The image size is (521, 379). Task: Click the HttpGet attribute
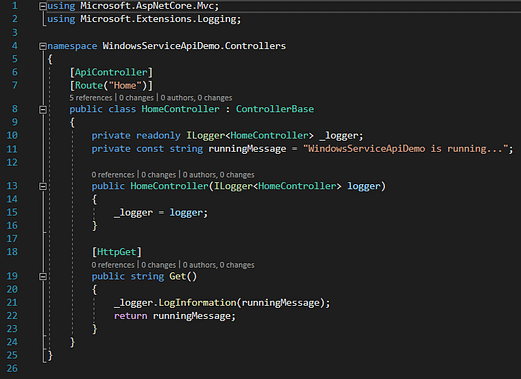click(x=116, y=252)
